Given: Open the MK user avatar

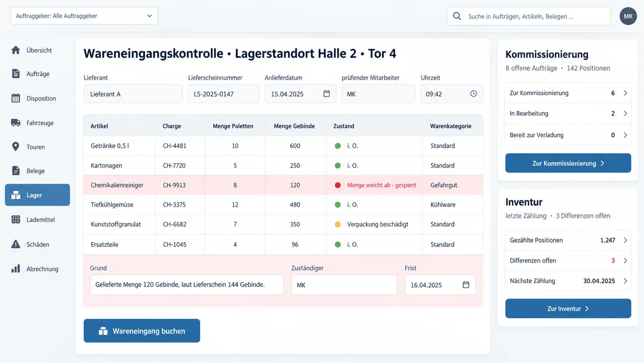Looking at the screenshot, I should 628,16.
